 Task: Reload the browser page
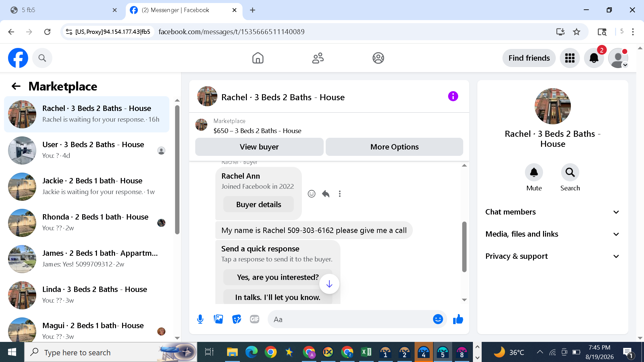click(47, 32)
